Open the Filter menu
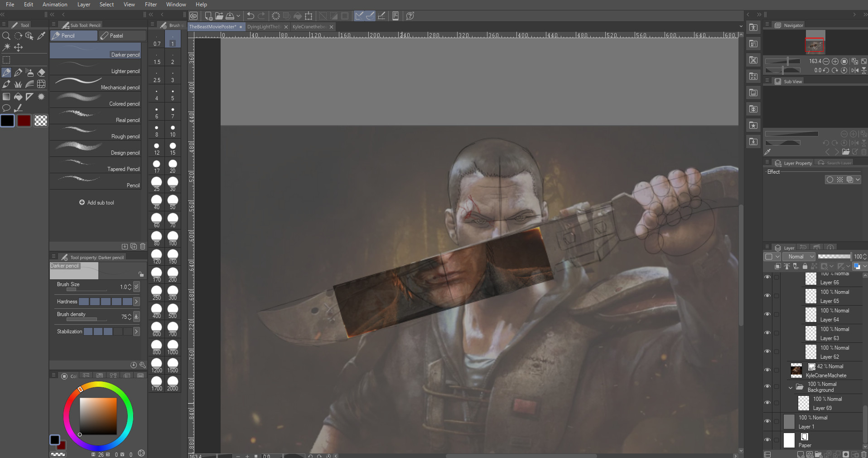 tap(151, 5)
